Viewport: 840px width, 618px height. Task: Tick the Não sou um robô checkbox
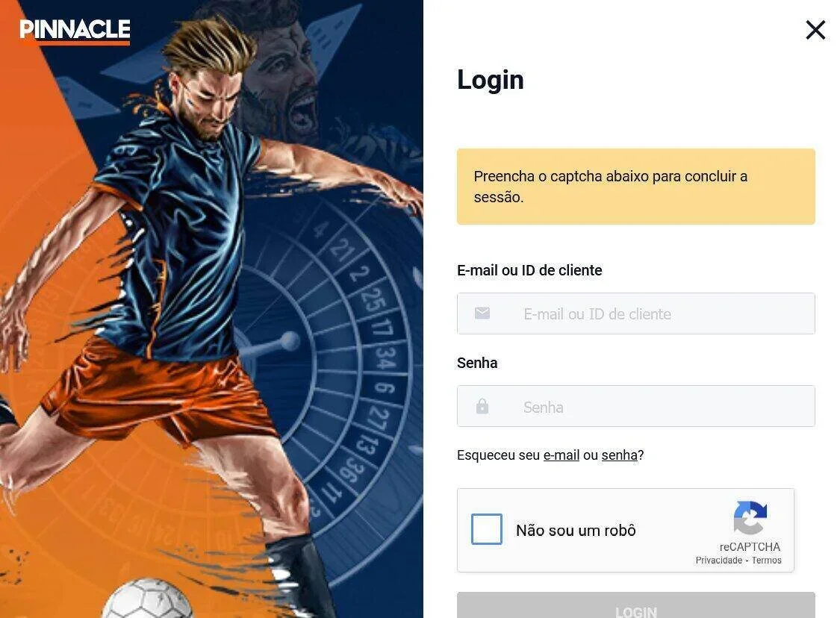coord(486,529)
